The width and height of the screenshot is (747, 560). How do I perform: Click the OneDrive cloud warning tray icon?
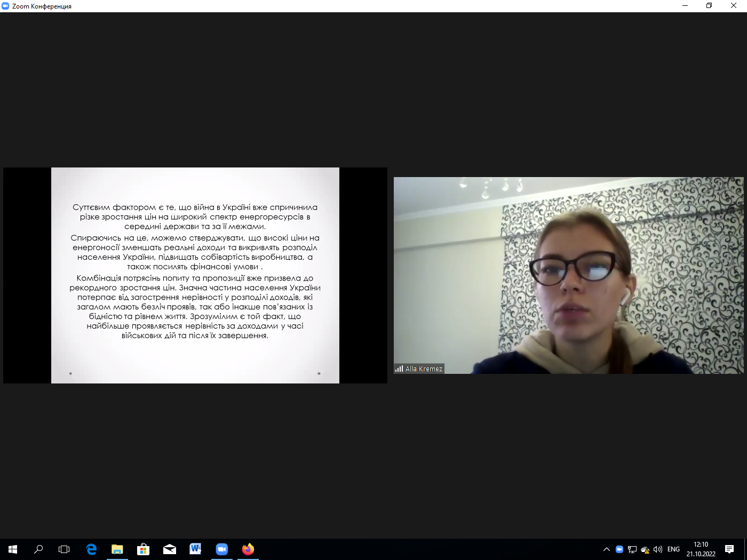pyautogui.click(x=645, y=549)
